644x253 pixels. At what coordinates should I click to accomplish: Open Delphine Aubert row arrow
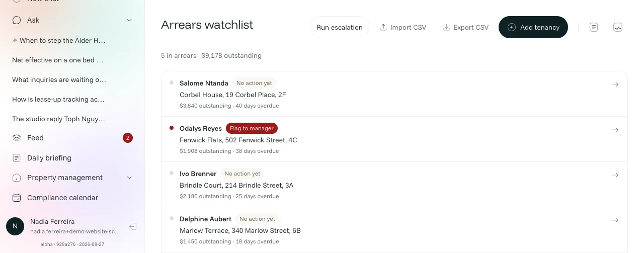(615, 220)
